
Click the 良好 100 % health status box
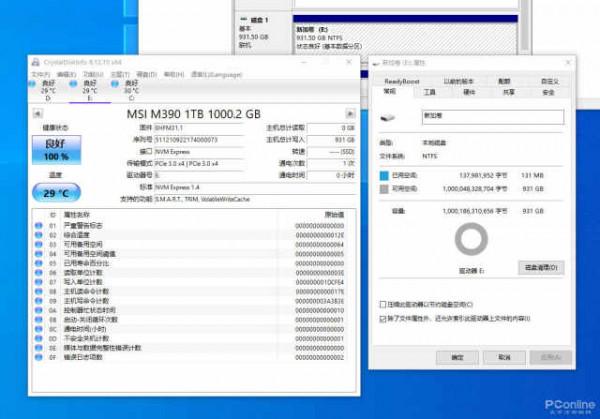click(57, 150)
